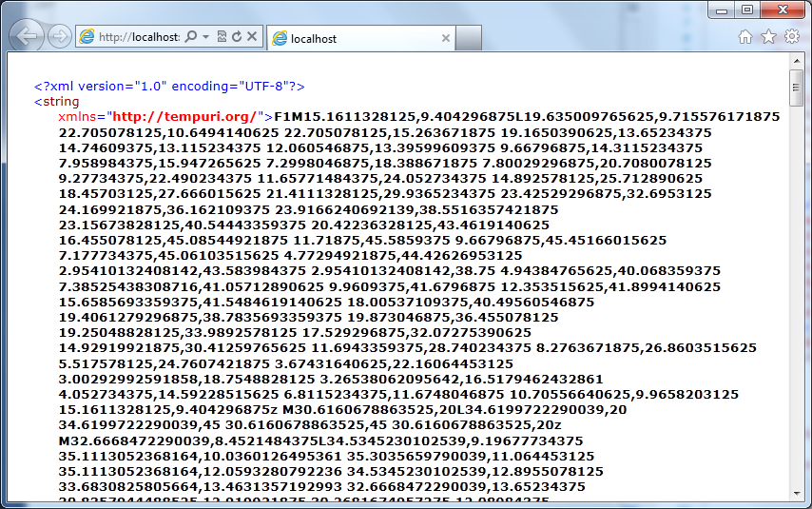Maximize the browser window
The image size is (812, 509).
click(x=746, y=10)
